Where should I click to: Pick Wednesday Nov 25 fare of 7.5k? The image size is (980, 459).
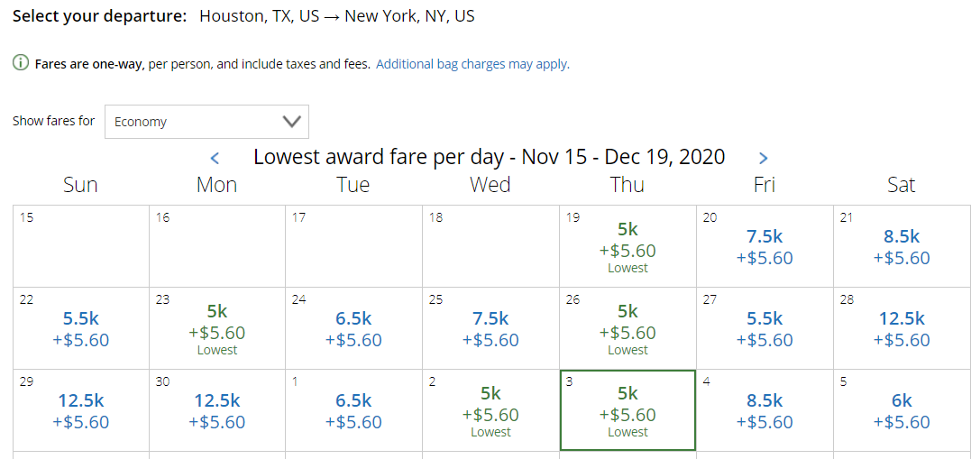(490, 328)
